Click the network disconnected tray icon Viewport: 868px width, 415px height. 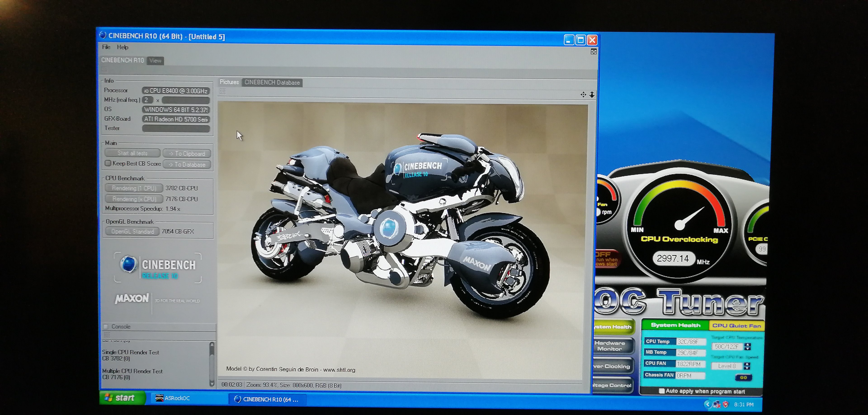click(716, 404)
